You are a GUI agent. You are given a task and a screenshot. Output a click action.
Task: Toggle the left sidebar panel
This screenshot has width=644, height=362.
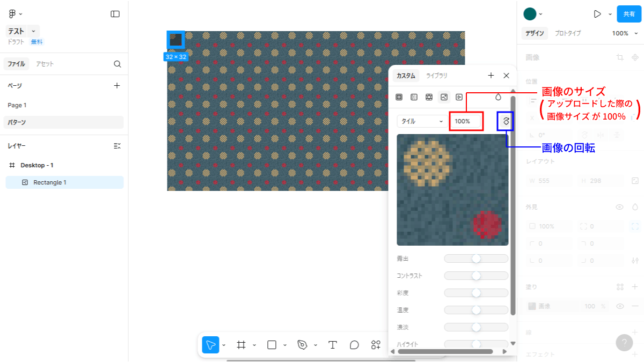tap(115, 14)
